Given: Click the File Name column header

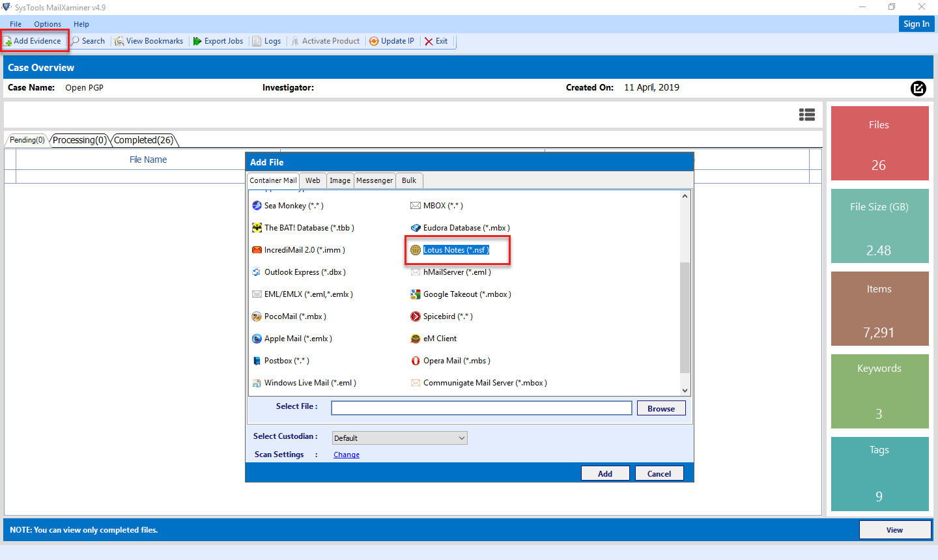Looking at the screenshot, I should pos(148,160).
